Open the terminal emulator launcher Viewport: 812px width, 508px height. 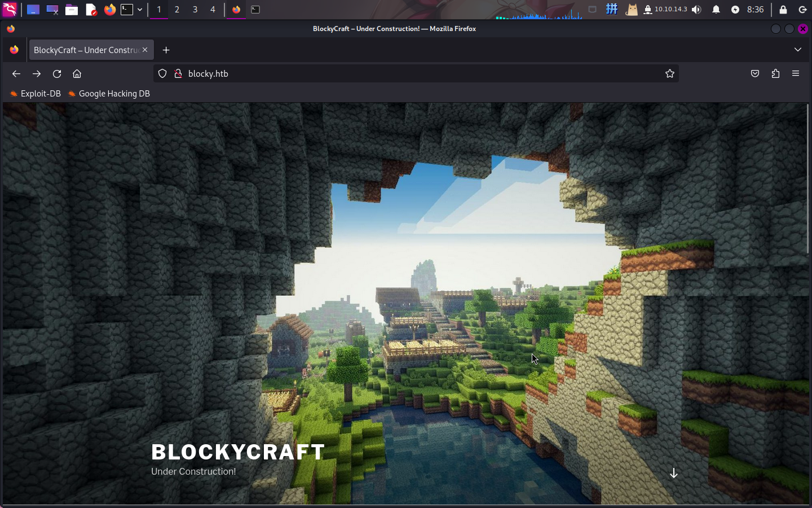coord(127,10)
